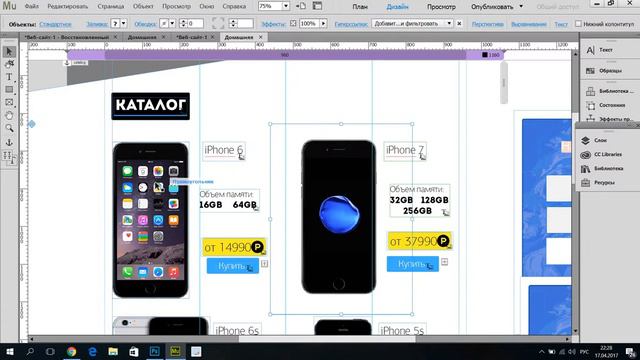Select the iPhone 7 phone image
Screen dimensions: 640x360
tap(339, 217)
